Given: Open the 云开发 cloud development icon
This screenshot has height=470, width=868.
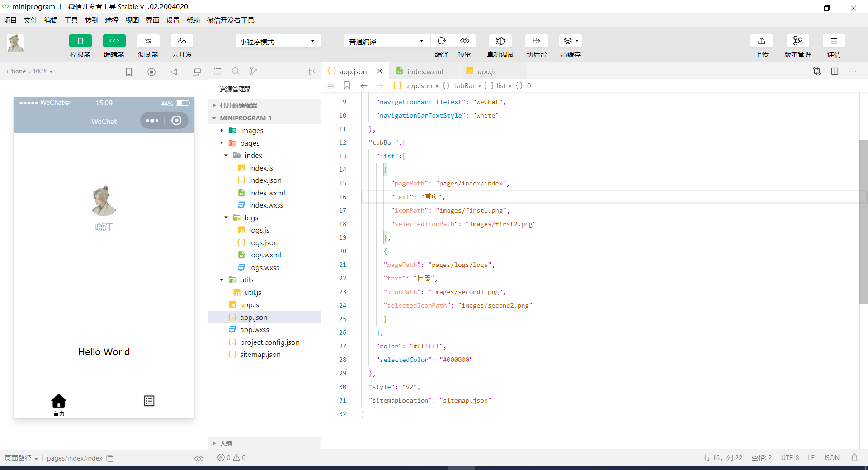Looking at the screenshot, I should click(182, 41).
